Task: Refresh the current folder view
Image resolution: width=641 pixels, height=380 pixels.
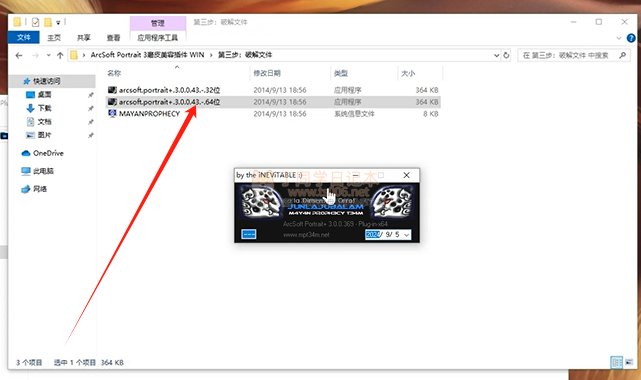Action: pos(506,55)
